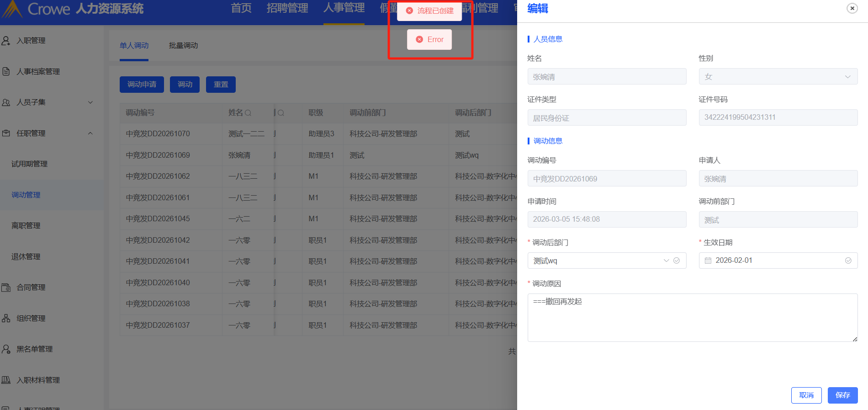Click the 黑名单管理 sidebar icon
This screenshot has width=868, height=410.
pyautogui.click(x=6, y=349)
